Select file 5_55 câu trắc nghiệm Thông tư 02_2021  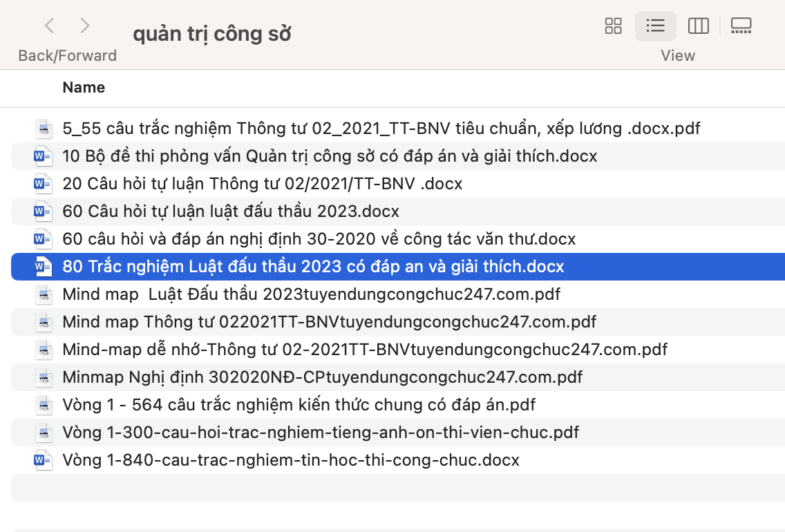(381, 129)
